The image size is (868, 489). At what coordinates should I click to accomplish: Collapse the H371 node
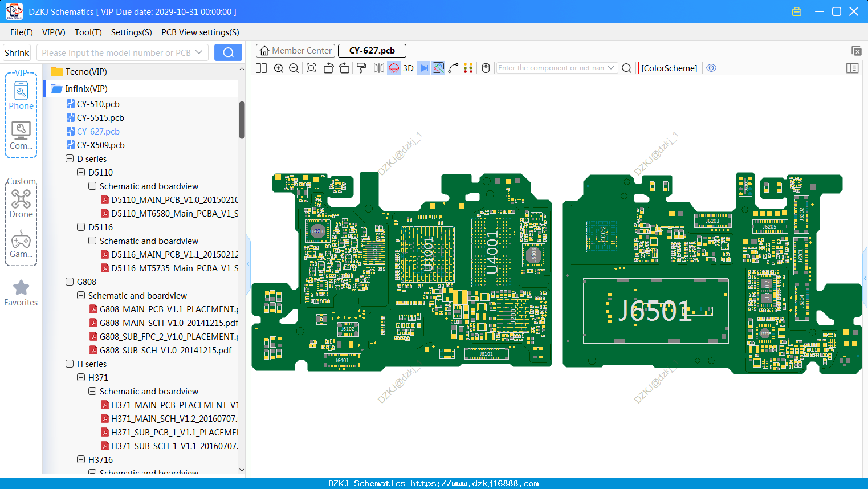pyautogui.click(x=81, y=377)
